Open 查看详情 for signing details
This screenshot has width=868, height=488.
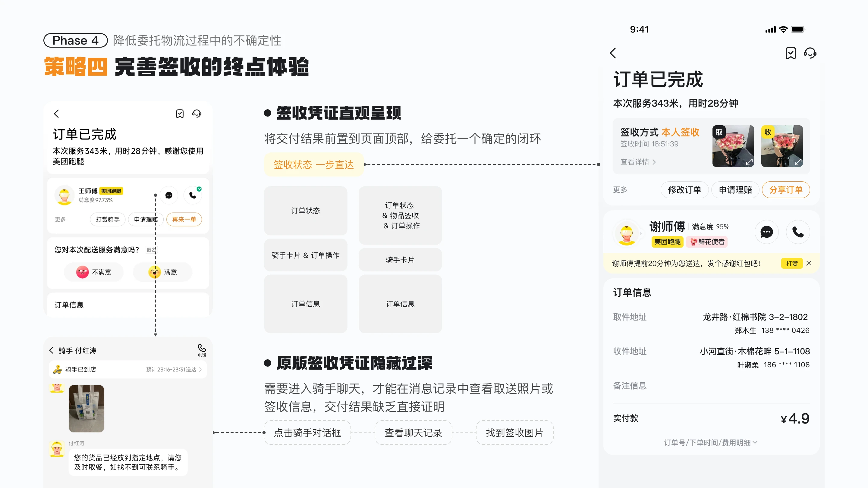click(638, 162)
